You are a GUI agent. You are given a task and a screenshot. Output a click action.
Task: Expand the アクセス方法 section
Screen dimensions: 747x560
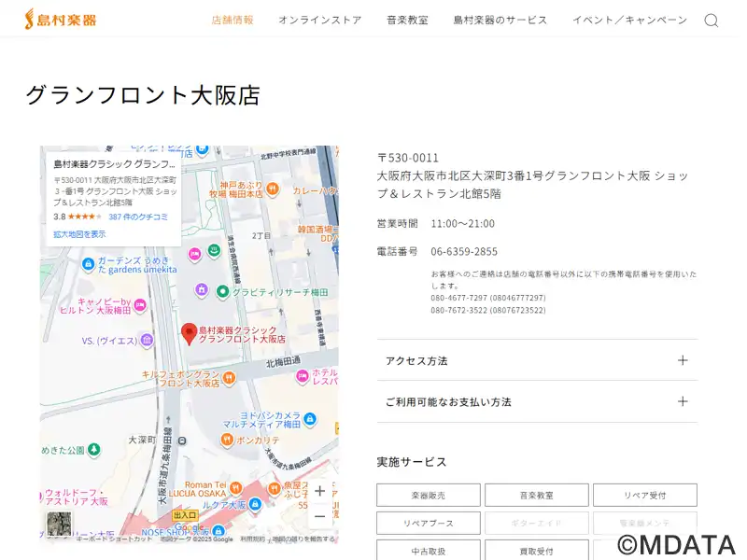(537, 360)
